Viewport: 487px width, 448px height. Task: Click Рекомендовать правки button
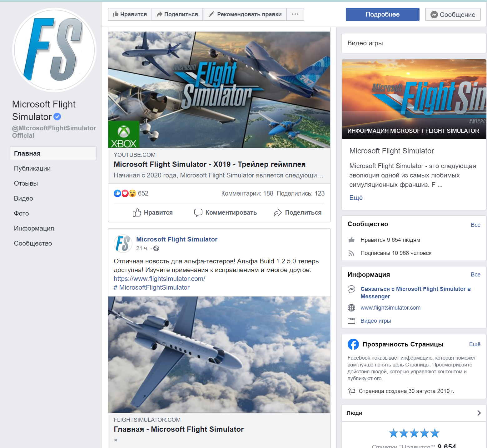pyautogui.click(x=245, y=14)
